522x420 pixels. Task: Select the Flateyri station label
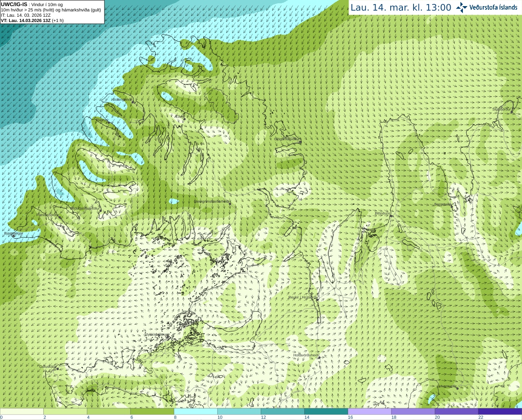[102, 120]
